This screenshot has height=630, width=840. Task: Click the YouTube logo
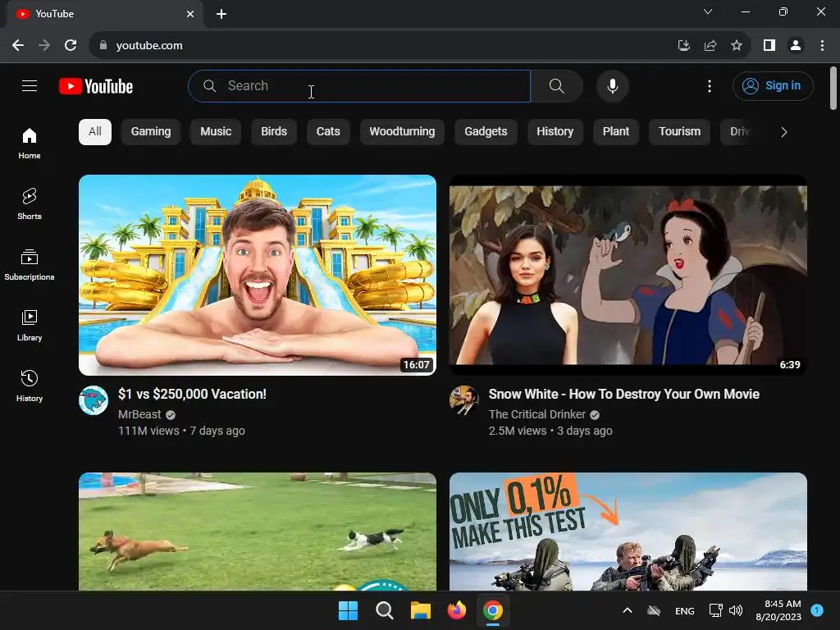pos(96,86)
